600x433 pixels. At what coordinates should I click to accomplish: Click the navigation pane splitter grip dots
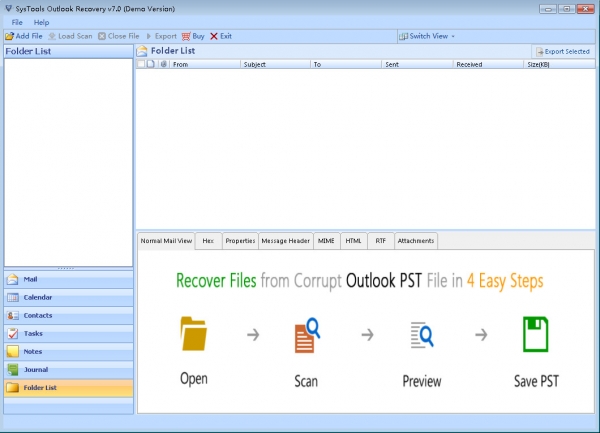point(66,269)
